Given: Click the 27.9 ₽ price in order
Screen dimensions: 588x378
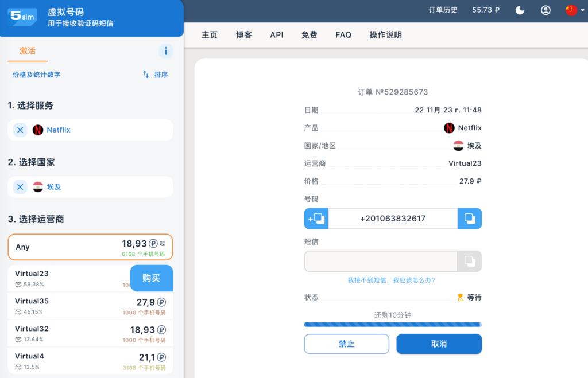Looking at the screenshot, I should pos(470,181).
